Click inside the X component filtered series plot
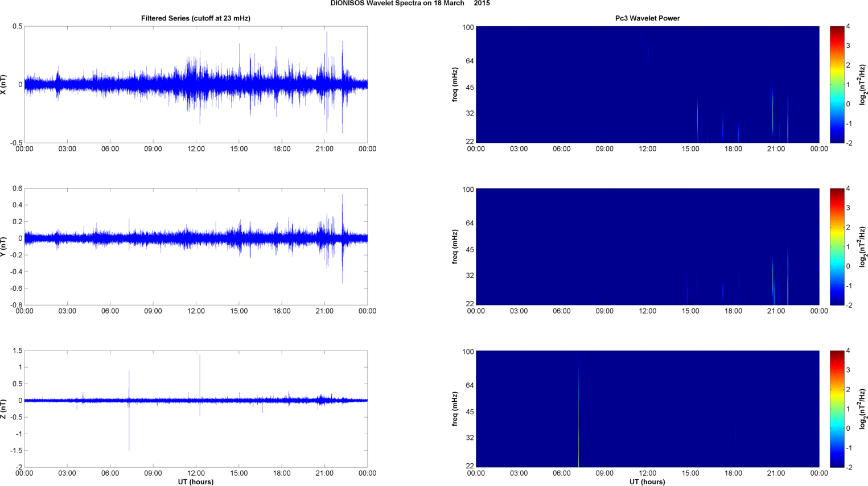 pos(196,84)
